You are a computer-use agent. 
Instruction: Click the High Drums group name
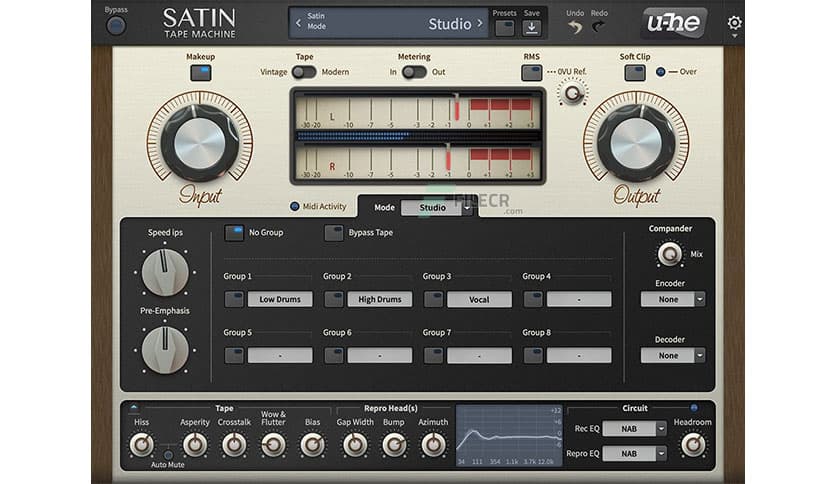(380, 300)
